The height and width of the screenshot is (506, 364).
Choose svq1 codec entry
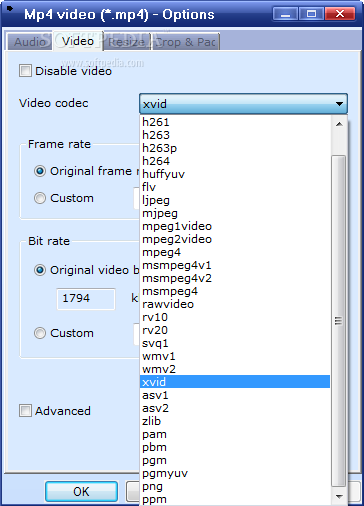pyautogui.click(x=235, y=343)
